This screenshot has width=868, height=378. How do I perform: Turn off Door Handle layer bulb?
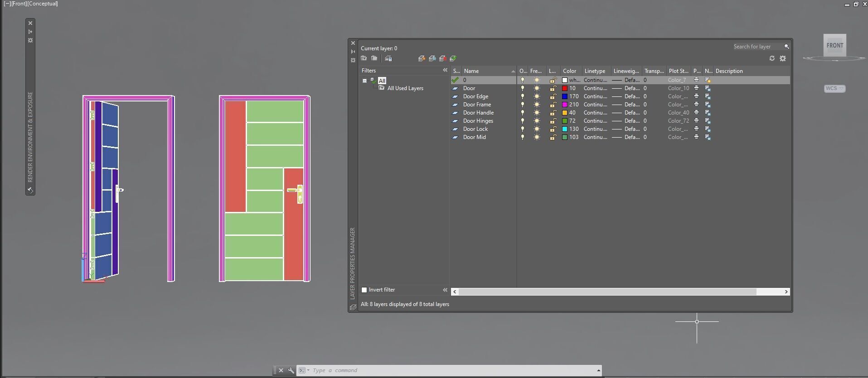pyautogui.click(x=522, y=113)
